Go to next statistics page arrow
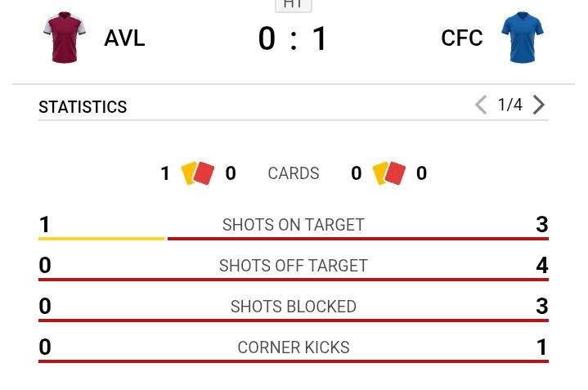The width and height of the screenshot is (588, 390). point(538,105)
